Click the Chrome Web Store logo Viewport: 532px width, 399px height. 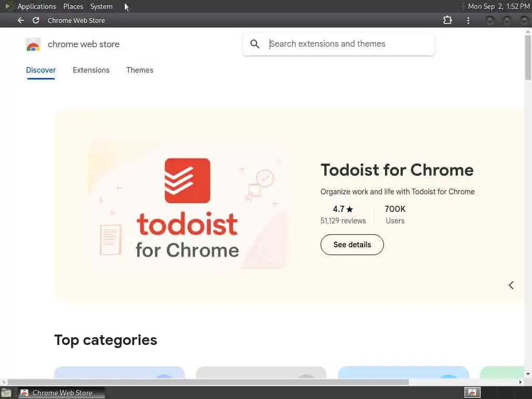[33, 45]
